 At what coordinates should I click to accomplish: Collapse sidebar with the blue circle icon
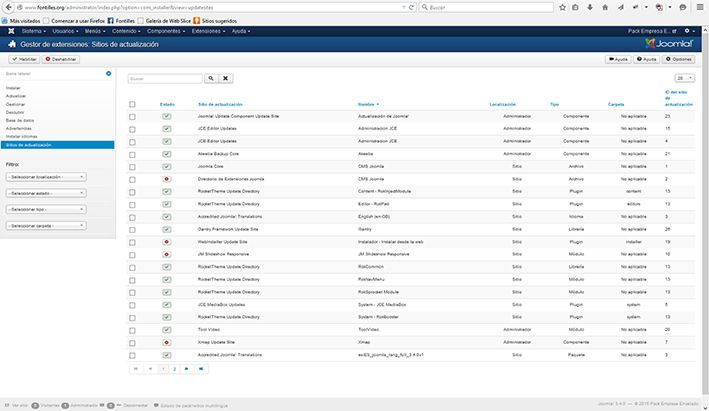tap(109, 73)
